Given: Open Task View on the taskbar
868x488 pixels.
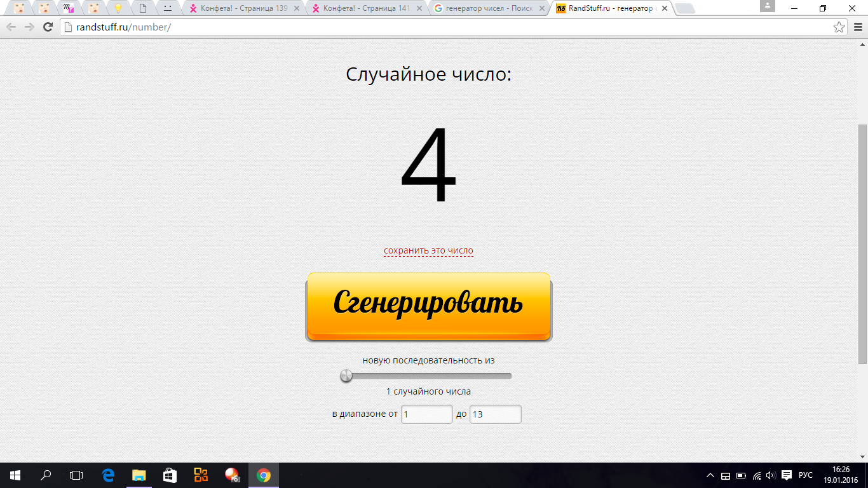Looking at the screenshot, I should 76,475.
